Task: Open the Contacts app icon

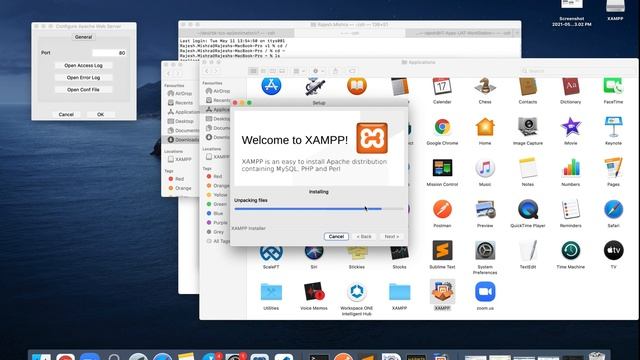Action: (528, 87)
